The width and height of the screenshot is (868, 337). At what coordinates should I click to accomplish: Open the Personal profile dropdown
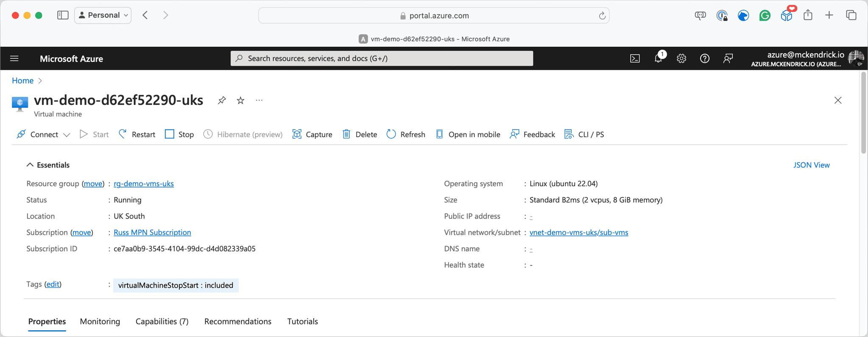click(103, 15)
